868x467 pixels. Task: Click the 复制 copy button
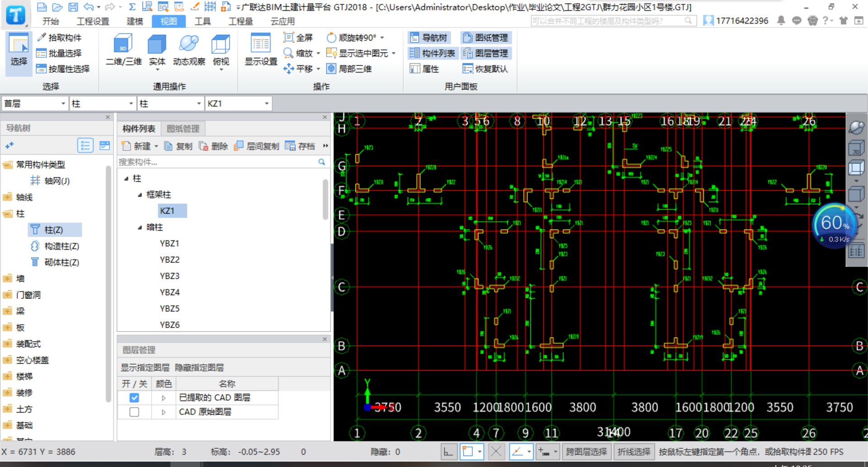178,146
